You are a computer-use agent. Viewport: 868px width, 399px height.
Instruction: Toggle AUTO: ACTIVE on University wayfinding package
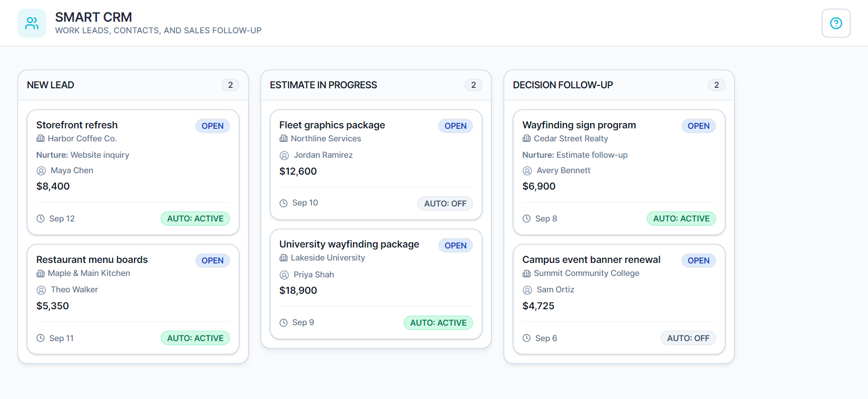pyautogui.click(x=438, y=323)
